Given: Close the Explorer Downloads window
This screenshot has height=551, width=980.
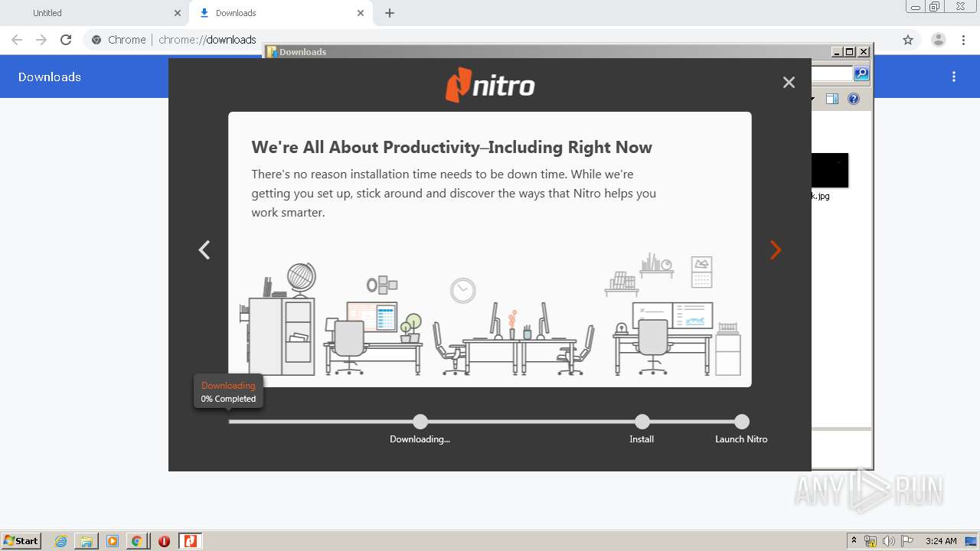Looking at the screenshot, I should click(x=864, y=52).
